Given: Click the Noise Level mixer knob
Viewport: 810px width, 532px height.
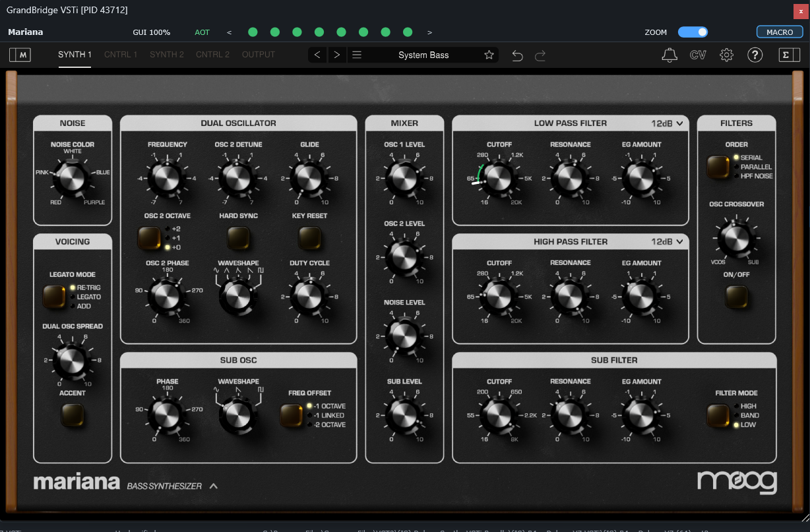Looking at the screenshot, I should click(x=405, y=336).
